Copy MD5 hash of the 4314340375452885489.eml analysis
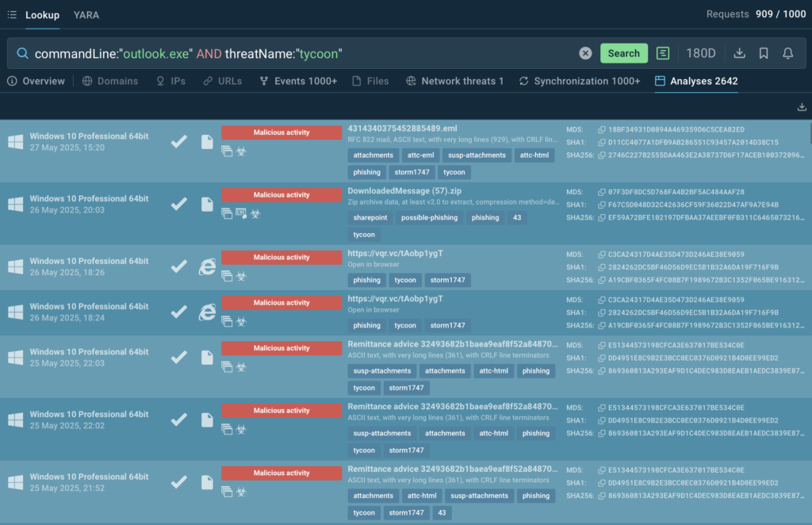Viewport: 812px width, 525px height. 603,129
